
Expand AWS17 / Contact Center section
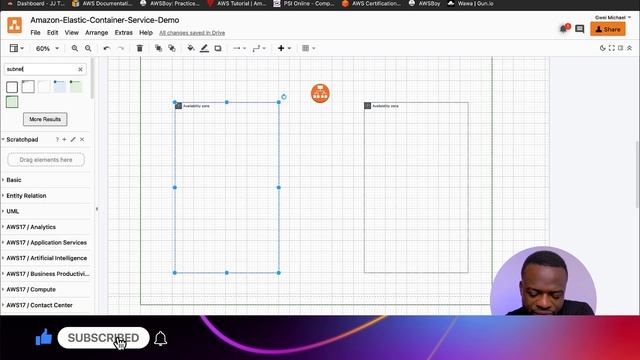point(39,305)
